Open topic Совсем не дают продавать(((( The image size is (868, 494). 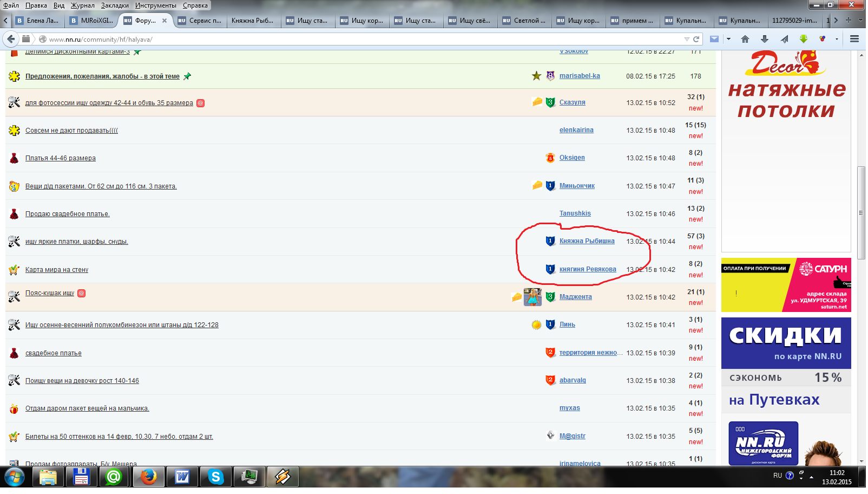pyautogui.click(x=71, y=131)
